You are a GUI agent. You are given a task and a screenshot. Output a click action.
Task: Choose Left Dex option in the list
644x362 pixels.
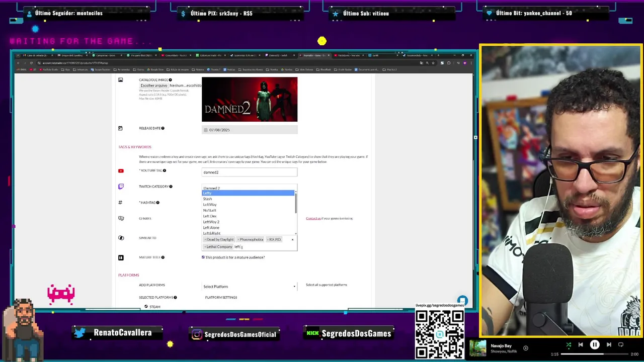pyautogui.click(x=248, y=216)
